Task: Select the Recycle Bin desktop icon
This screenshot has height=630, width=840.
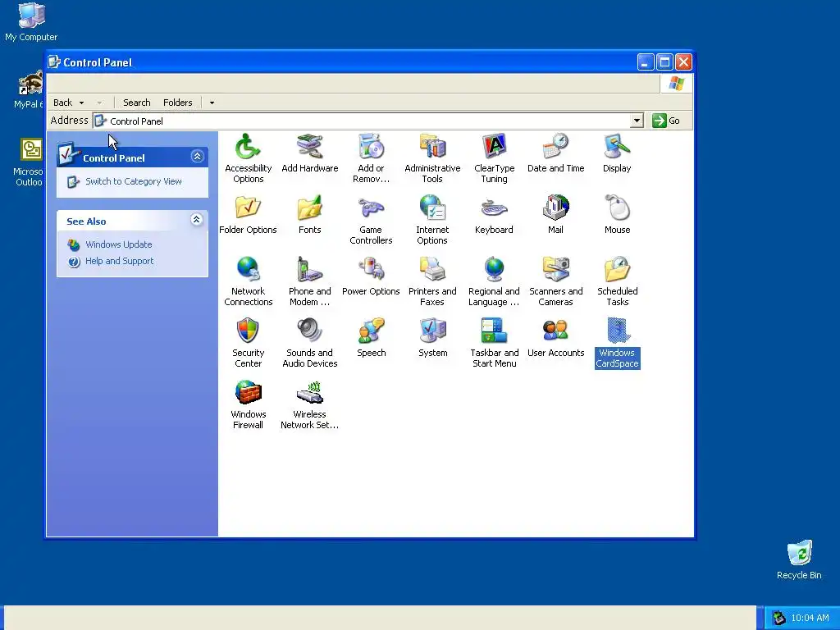Action: 799,559
